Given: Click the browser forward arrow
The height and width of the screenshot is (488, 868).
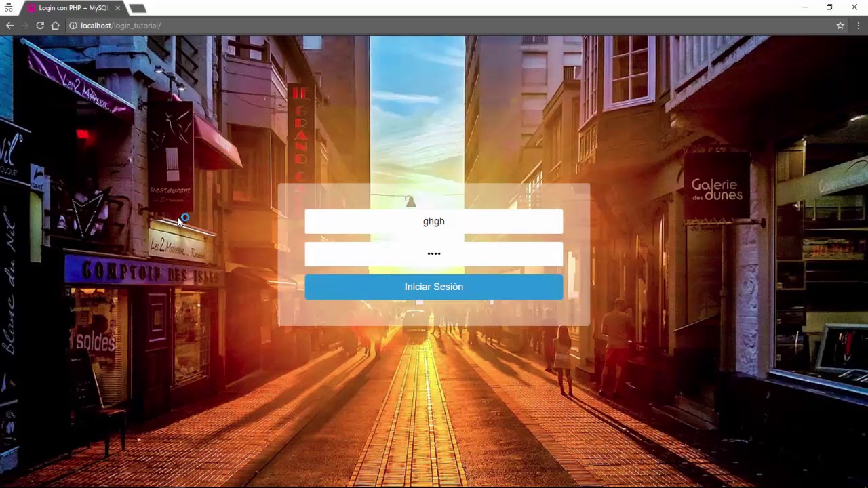Looking at the screenshot, I should [25, 26].
